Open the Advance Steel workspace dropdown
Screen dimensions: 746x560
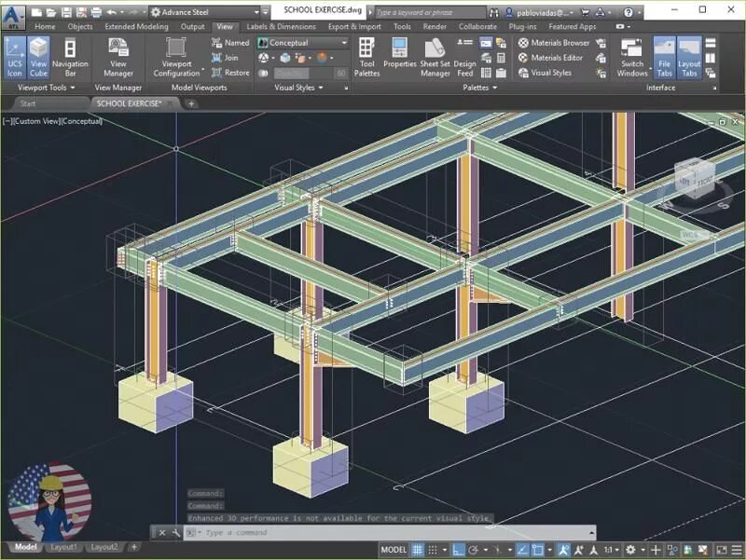[205, 12]
